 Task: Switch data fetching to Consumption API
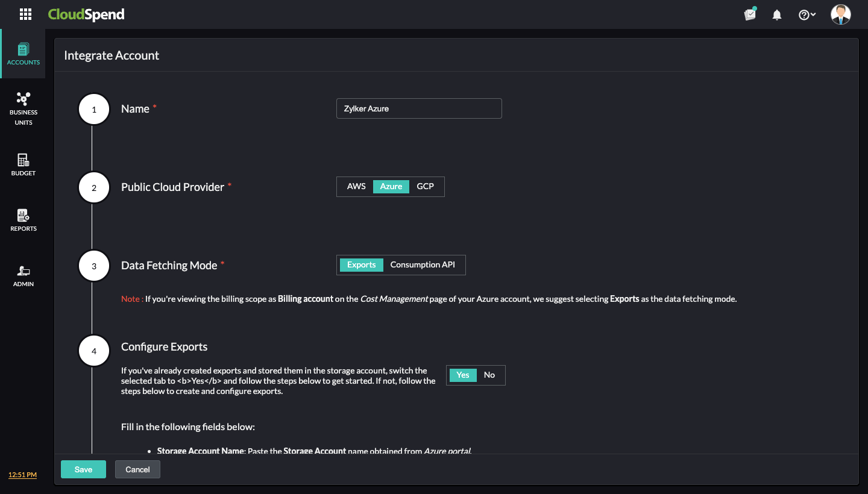pyautogui.click(x=423, y=265)
